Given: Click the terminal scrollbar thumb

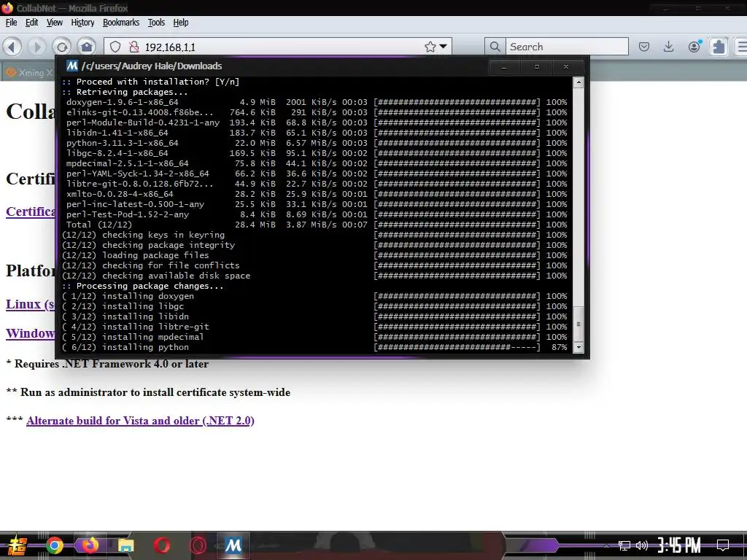Looking at the screenshot, I should (x=578, y=324).
